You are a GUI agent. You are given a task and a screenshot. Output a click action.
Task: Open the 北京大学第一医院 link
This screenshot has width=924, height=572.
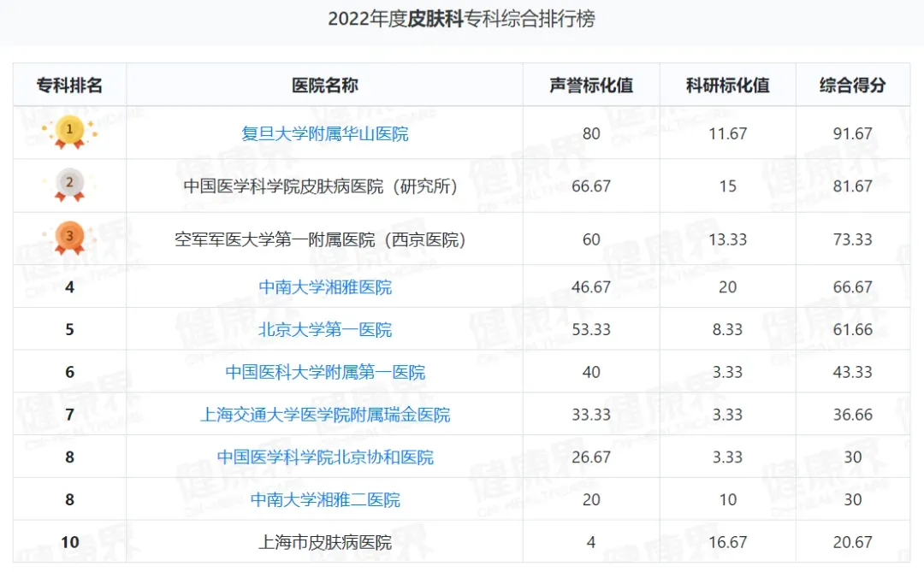[325, 329]
